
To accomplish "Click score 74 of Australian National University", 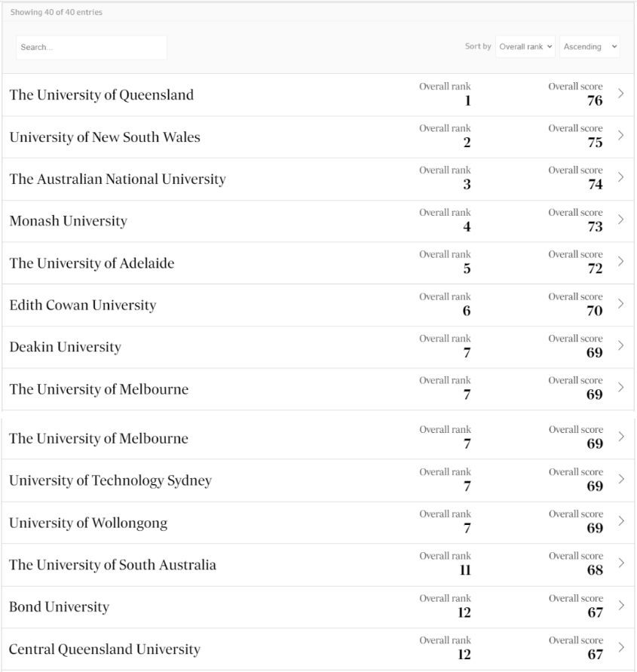I will pos(595,184).
